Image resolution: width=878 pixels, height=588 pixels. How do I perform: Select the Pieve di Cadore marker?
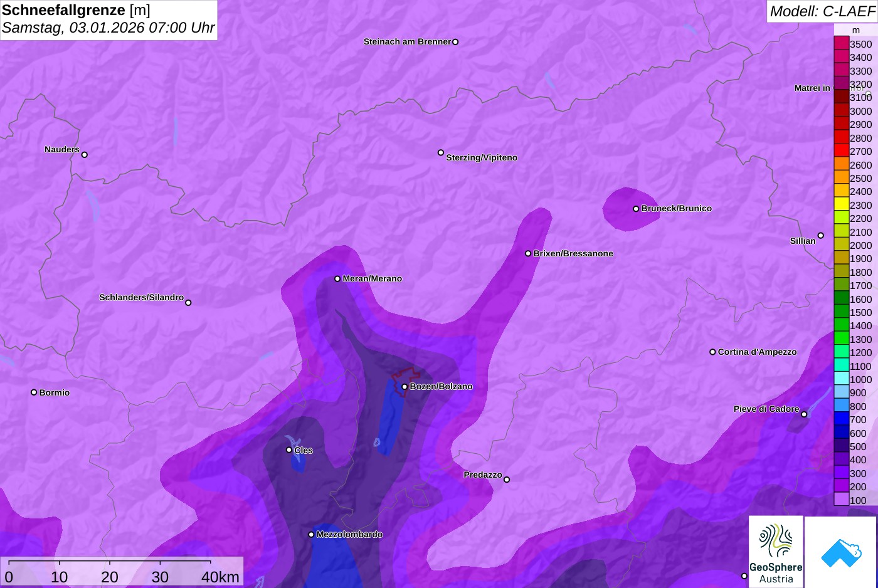(x=804, y=414)
